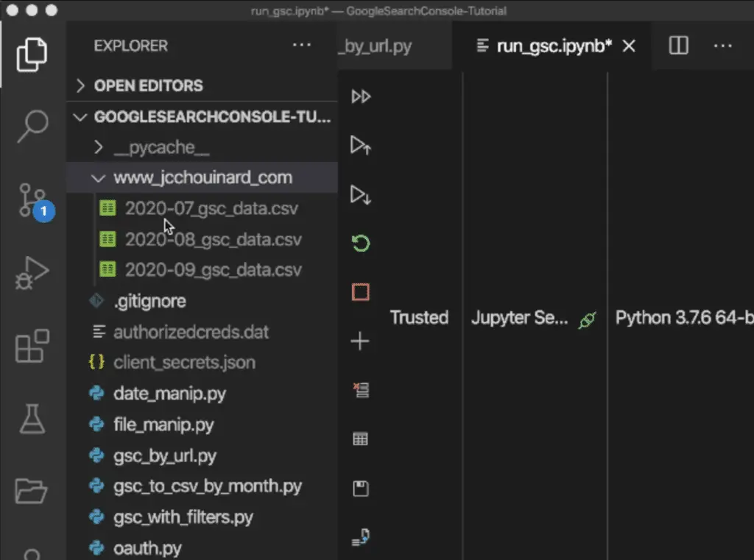This screenshot has width=754, height=560.
Task: Open the Extensions view
Action: click(32, 346)
